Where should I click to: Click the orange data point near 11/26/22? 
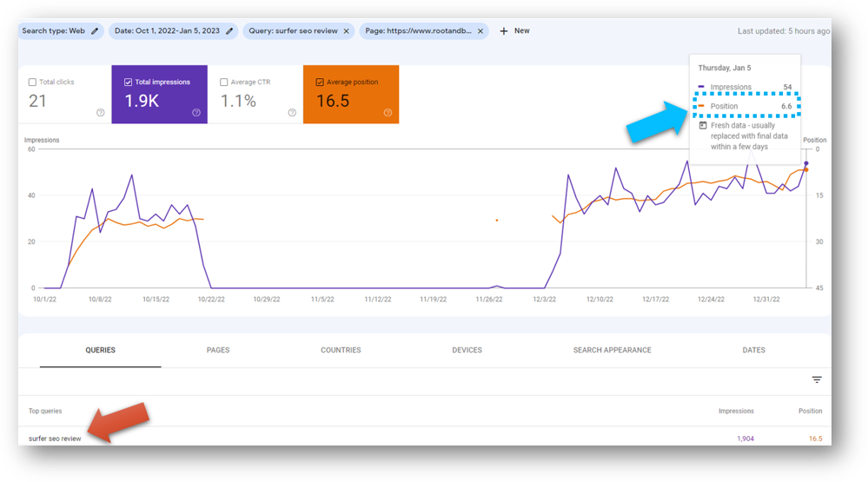[x=496, y=221]
